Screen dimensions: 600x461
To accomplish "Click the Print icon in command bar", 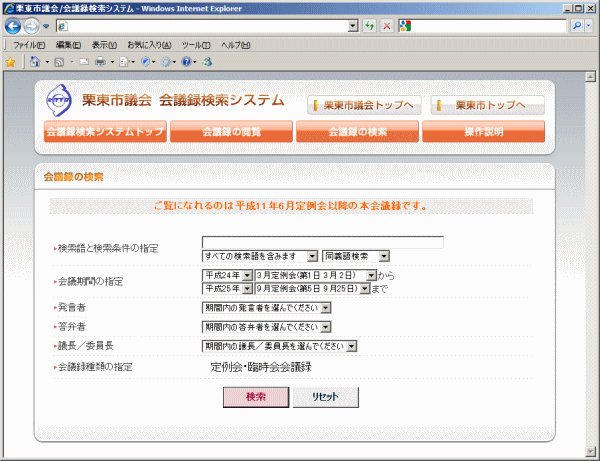I will (100, 62).
